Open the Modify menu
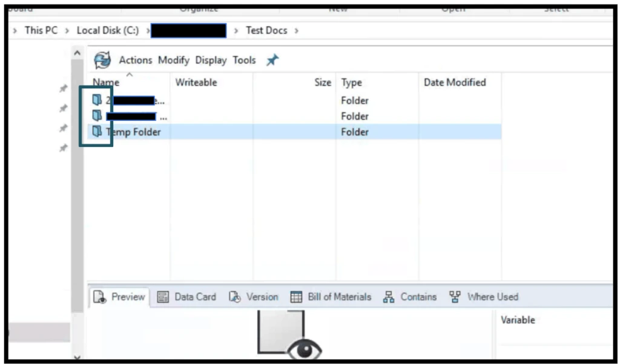Image resolution: width=620 pixels, height=364 pixels. [x=174, y=60]
